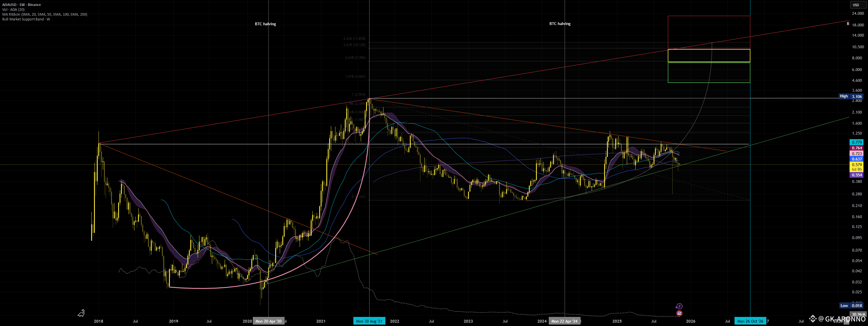Click the Low 0.018 price label
Viewport: 868px width, 326px height.
tap(851, 306)
